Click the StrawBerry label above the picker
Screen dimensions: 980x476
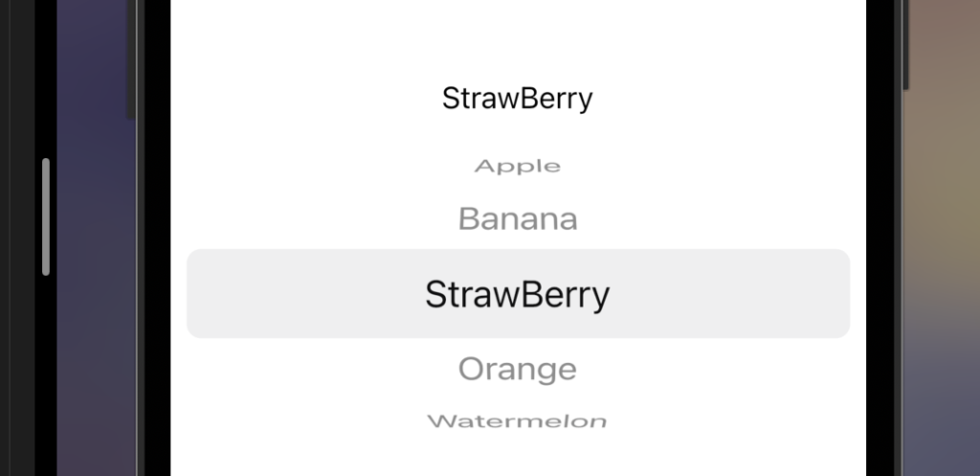pyautogui.click(x=518, y=99)
